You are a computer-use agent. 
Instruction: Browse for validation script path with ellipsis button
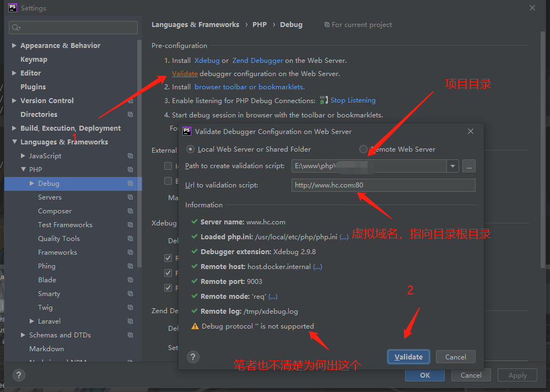click(469, 166)
